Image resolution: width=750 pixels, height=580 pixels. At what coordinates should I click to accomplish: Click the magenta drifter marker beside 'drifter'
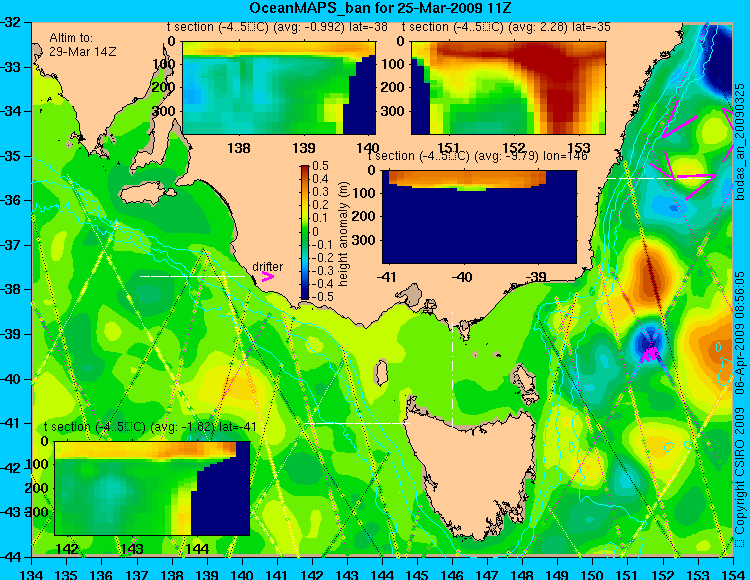(x=267, y=277)
